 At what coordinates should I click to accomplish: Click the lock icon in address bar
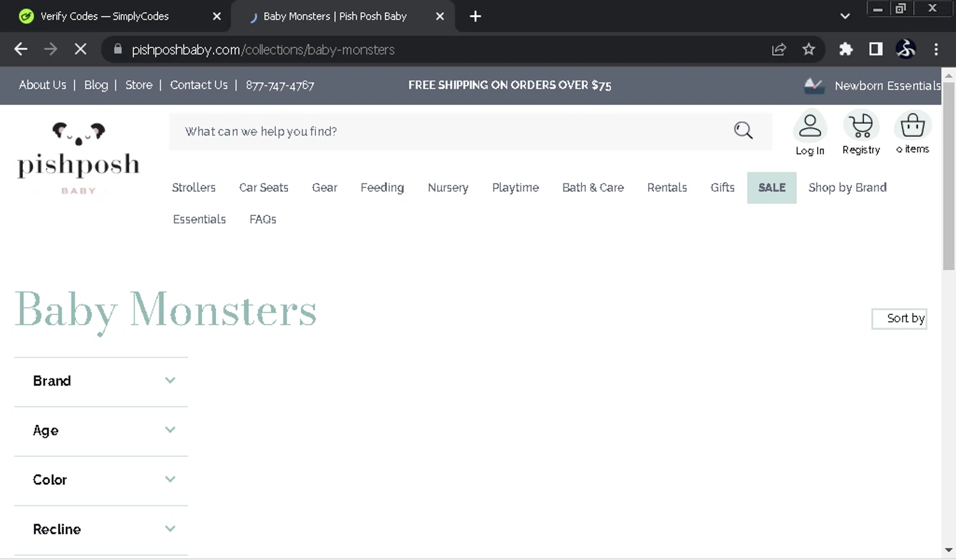pyautogui.click(x=117, y=49)
